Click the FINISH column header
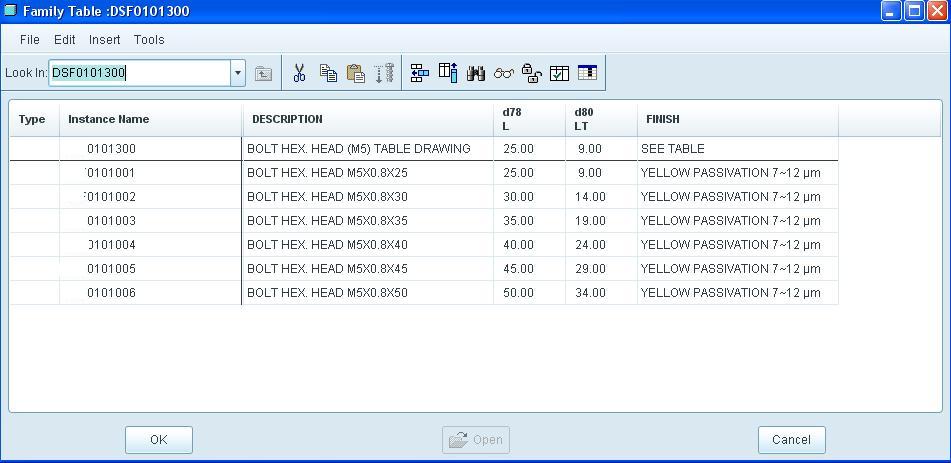 pos(738,120)
